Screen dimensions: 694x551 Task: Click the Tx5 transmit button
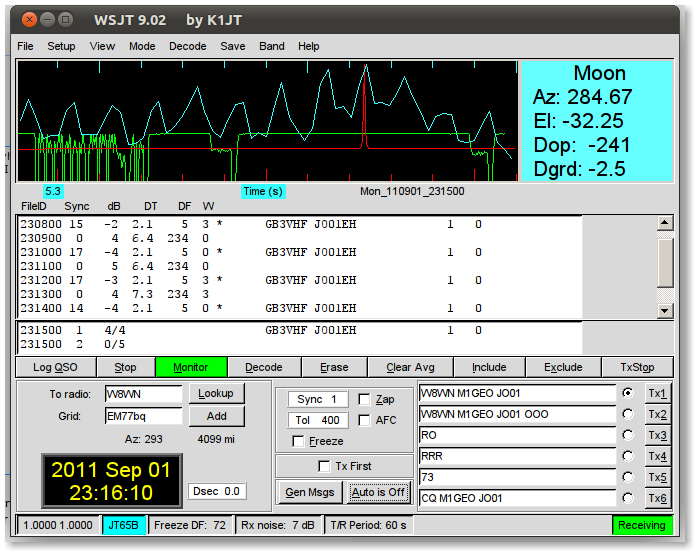tap(657, 478)
